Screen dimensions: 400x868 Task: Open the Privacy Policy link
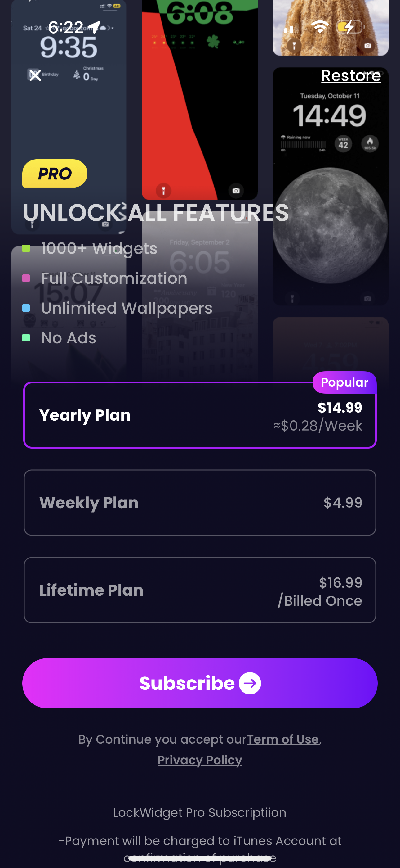200,760
